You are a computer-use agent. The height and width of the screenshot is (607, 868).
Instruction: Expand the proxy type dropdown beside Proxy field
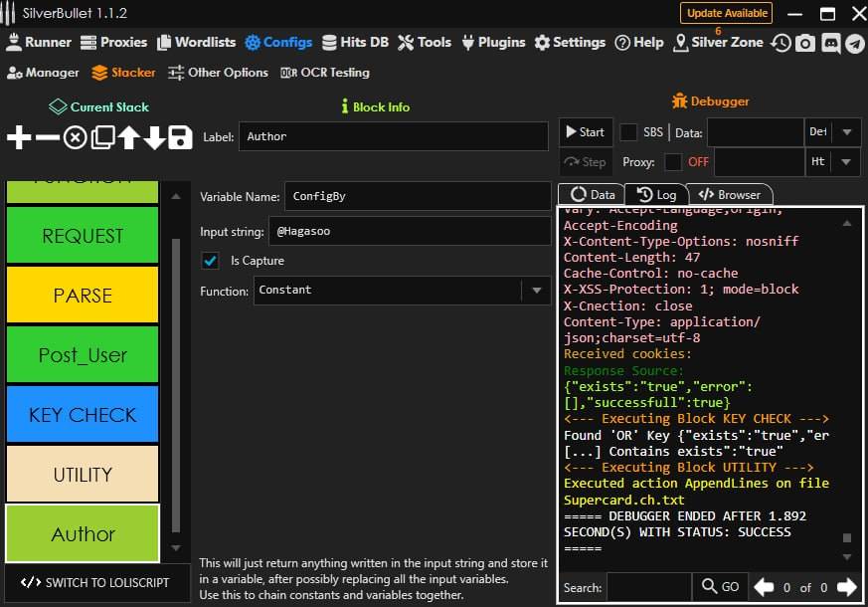(x=846, y=162)
